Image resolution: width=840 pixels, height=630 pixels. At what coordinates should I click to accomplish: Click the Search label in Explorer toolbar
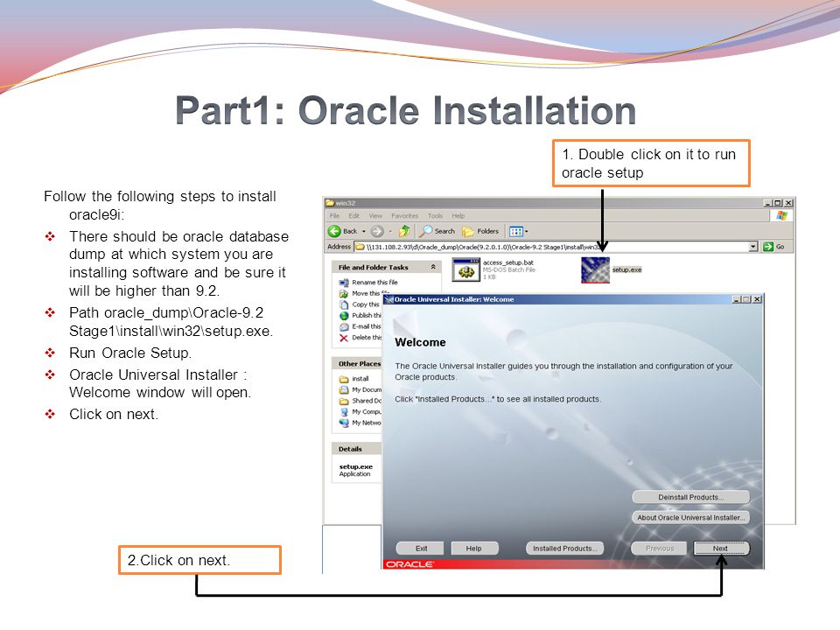coord(444,231)
